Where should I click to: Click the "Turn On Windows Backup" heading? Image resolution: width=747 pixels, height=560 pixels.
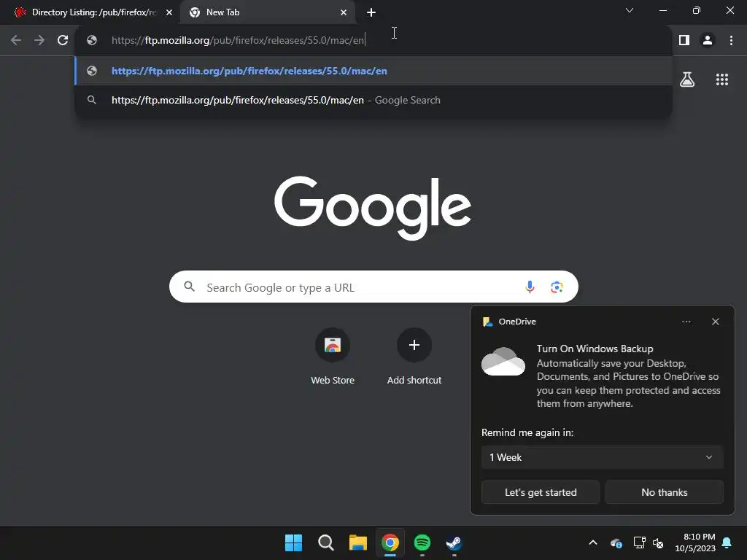tap(595, 349)
